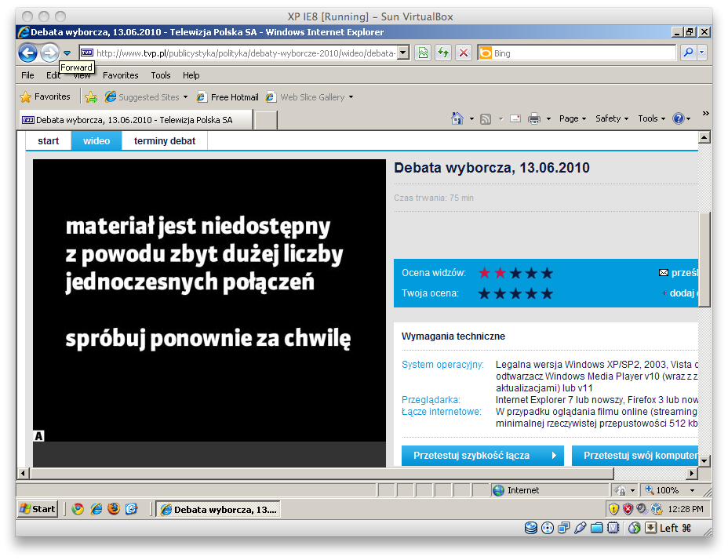
Task: Select the wideo tab
Action: tap(96, 140)
